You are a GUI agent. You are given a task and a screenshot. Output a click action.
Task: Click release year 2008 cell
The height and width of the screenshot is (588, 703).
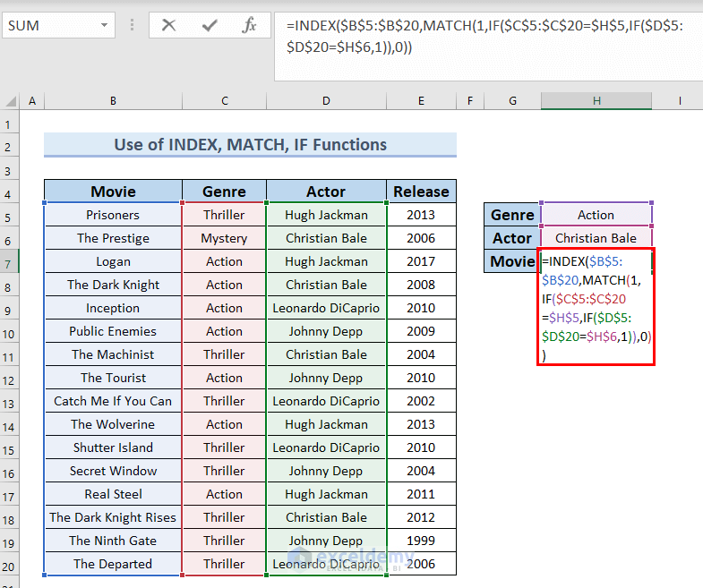click(x=422, y=285)
